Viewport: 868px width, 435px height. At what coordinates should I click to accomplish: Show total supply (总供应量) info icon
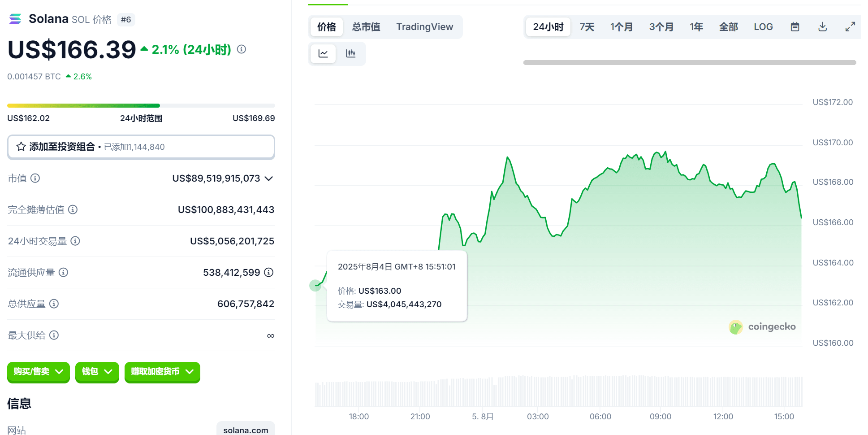tap(54, 304)
